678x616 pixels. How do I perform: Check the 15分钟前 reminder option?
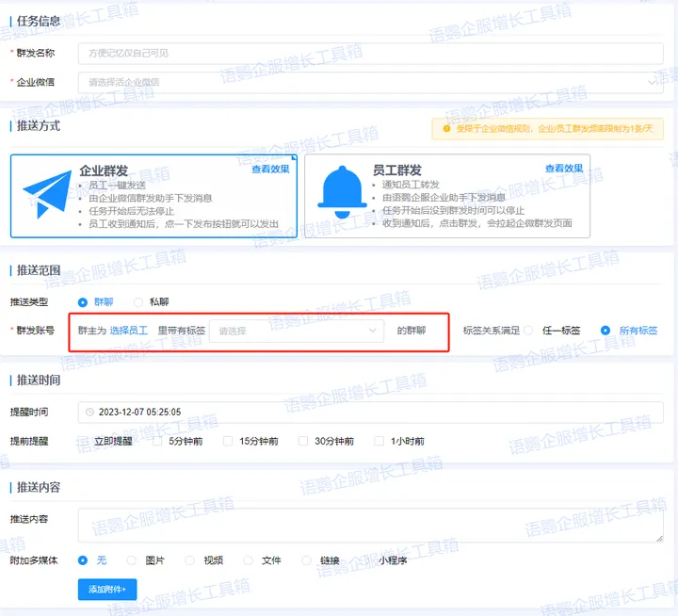point(228,441)
